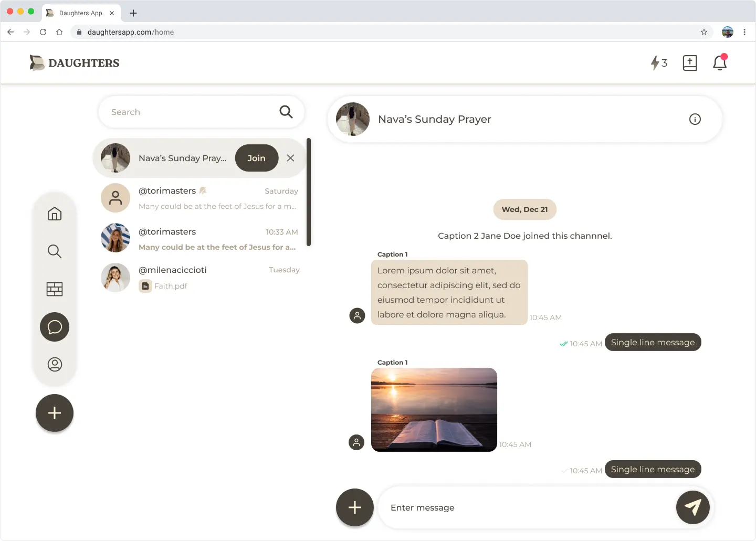
Task: Click the Enter message input field
Action: click(x=525, y=507)
